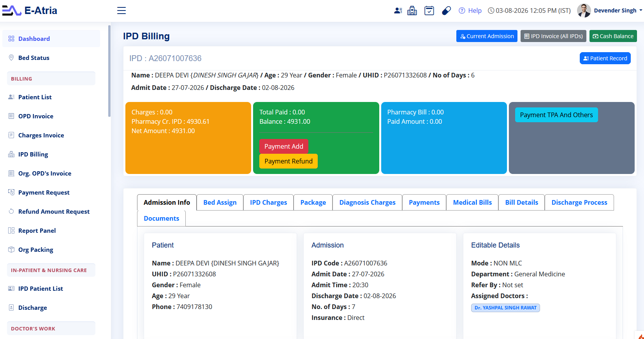Click the Refund Amount Request sidebar icon
This screenshot has width=644, height=339.
(x=11, y=211)
